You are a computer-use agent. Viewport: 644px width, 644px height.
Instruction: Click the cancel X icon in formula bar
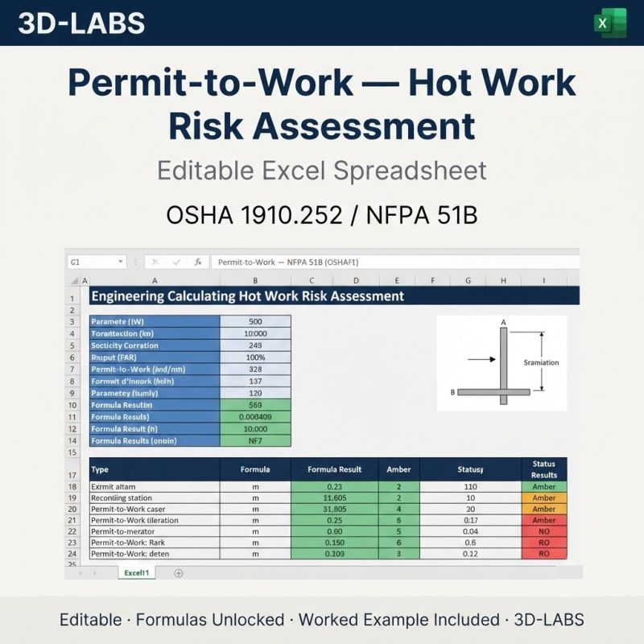pos(155,262)
